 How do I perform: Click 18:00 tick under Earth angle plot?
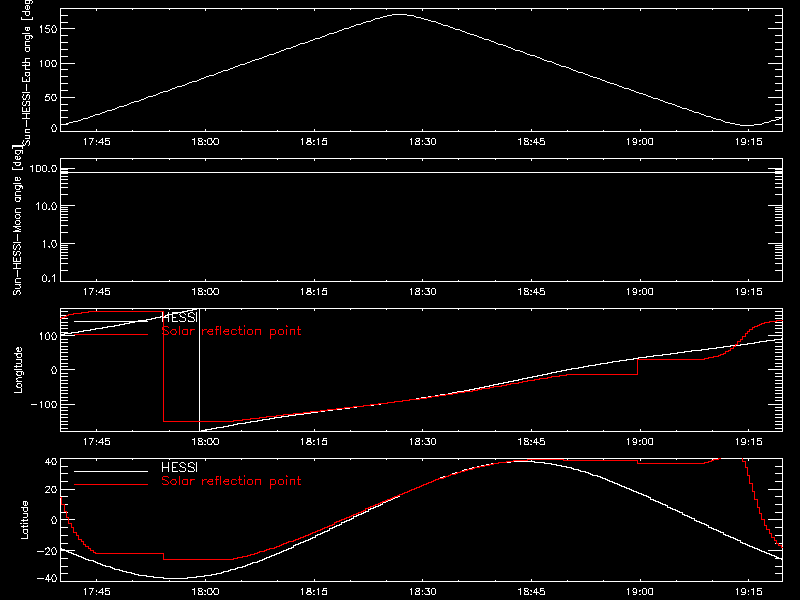tap(205, 142)
